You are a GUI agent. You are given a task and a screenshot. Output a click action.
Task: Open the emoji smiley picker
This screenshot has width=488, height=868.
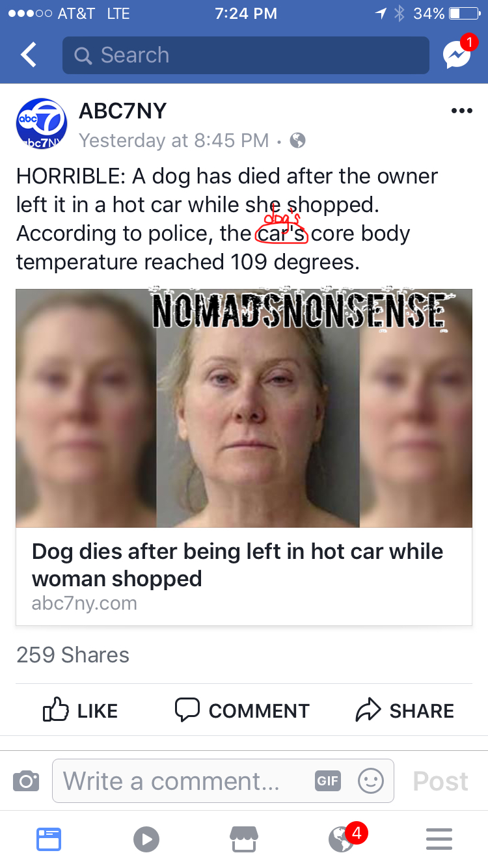371,781
